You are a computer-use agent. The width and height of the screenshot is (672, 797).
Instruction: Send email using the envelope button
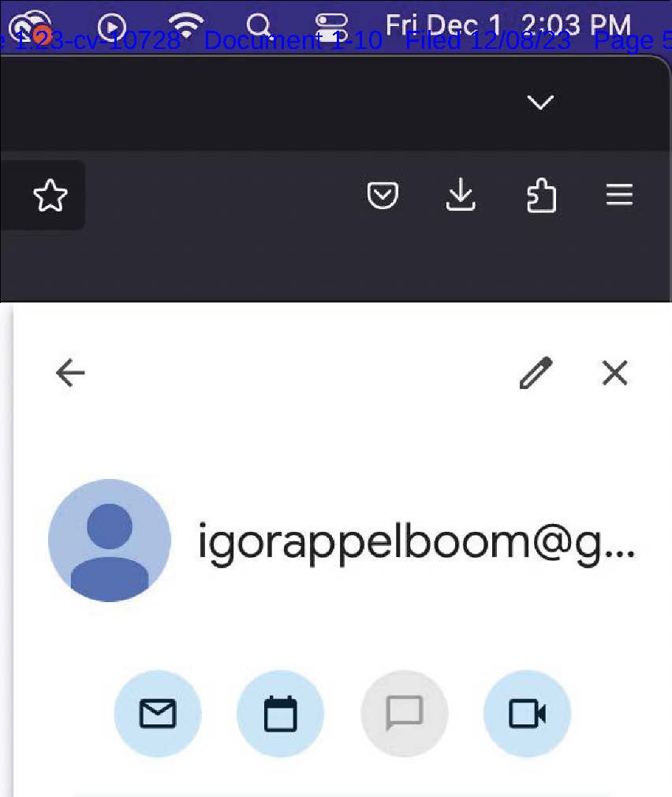(158, 713)
